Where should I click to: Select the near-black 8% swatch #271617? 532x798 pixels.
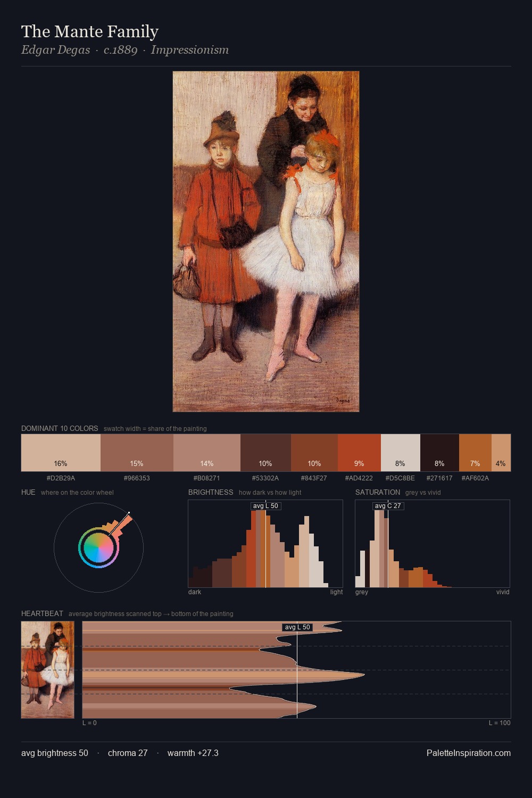pos(439,453)
